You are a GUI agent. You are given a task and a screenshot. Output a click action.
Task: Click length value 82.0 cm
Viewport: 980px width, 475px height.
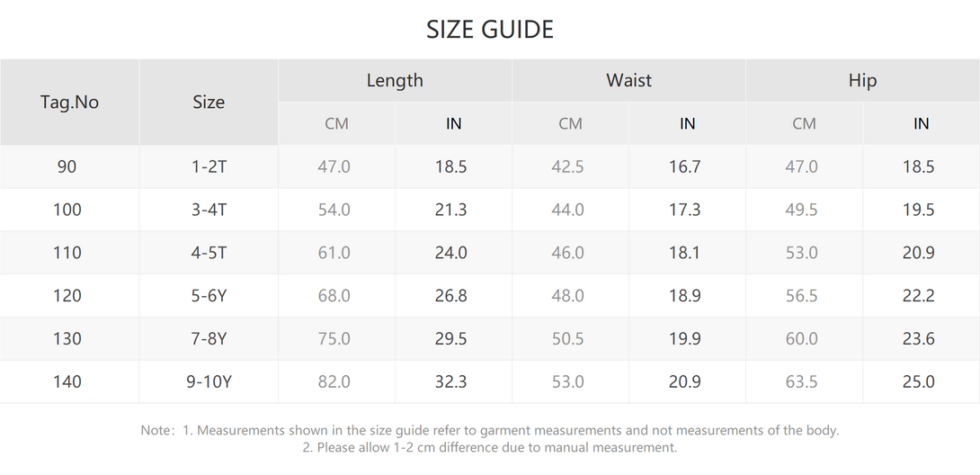(x=336, y=381)
